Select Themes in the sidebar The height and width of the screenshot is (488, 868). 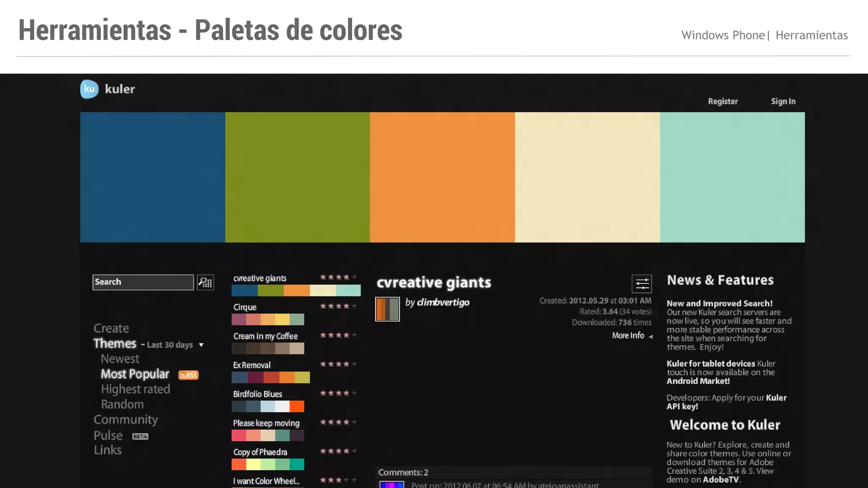click(115, 343)
